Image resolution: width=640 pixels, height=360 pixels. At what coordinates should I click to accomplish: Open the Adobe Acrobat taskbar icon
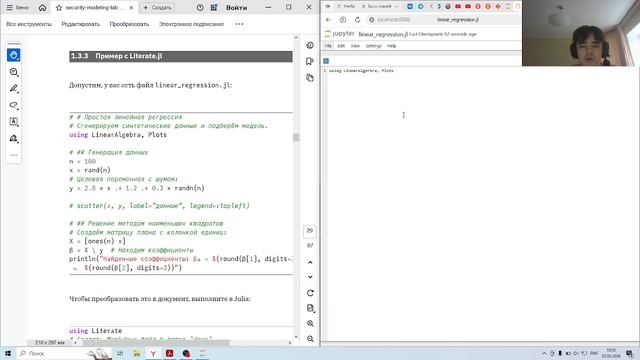170,353
